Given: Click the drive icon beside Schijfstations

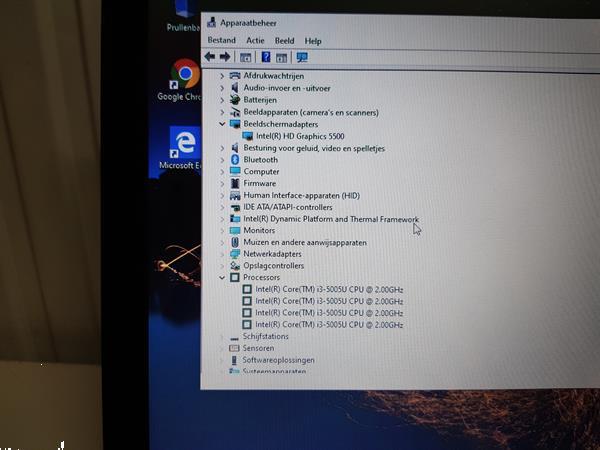Looking at the screenshot, I should click(234, 338).
